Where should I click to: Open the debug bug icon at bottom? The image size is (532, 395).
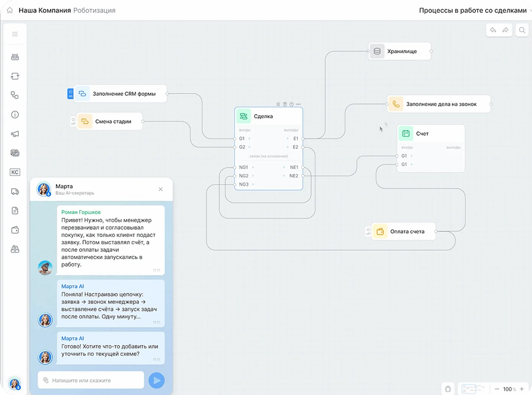coord(448,389)
